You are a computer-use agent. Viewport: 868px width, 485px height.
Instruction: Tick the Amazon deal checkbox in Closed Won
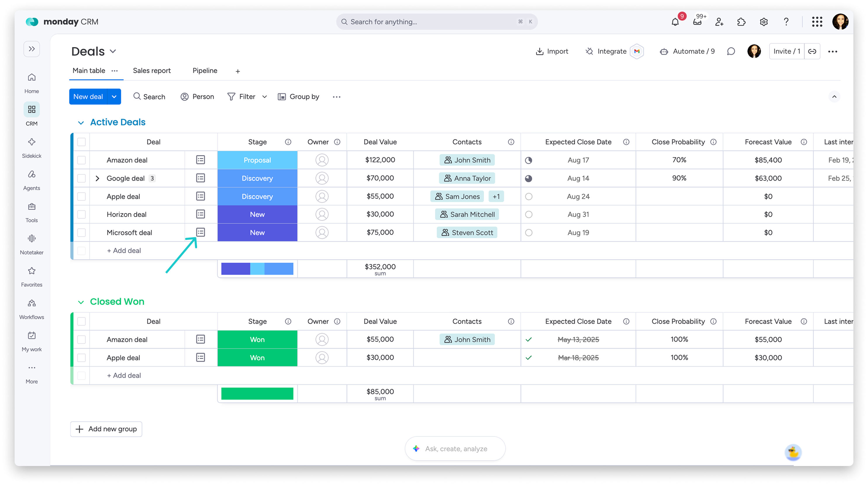coord(82,340)
